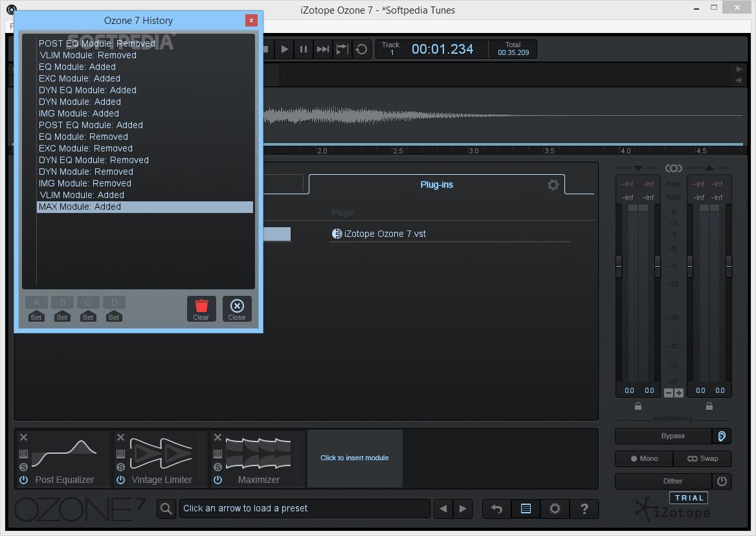
Task: Skip to the next track
Action: 322,49
